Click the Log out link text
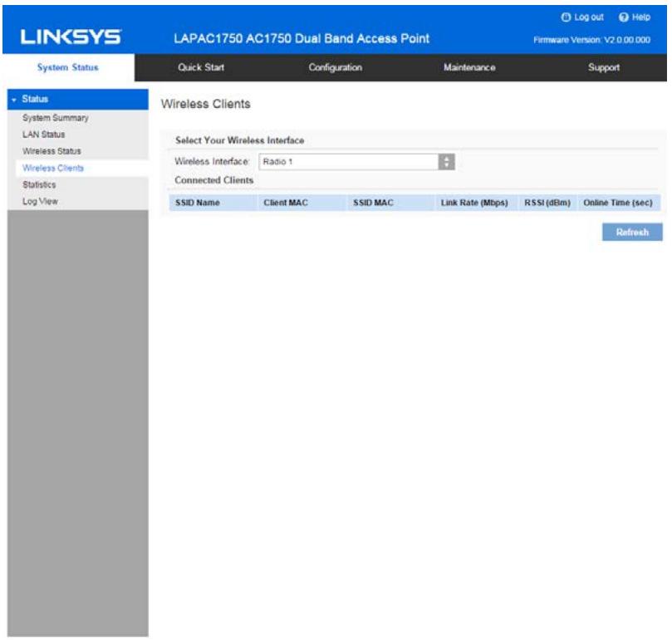 pyautogui.click(x=588, y=17)
